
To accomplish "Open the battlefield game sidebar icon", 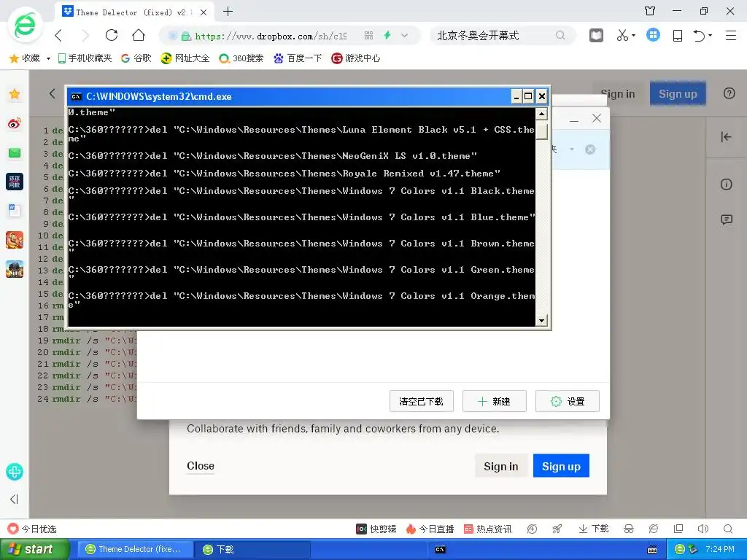I will point(15,269).
